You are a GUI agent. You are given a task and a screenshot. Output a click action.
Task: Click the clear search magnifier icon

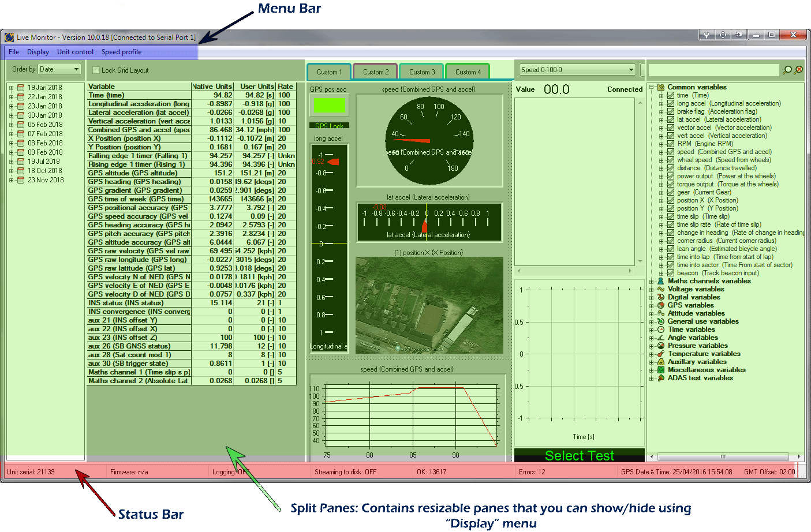coord(799,70)
